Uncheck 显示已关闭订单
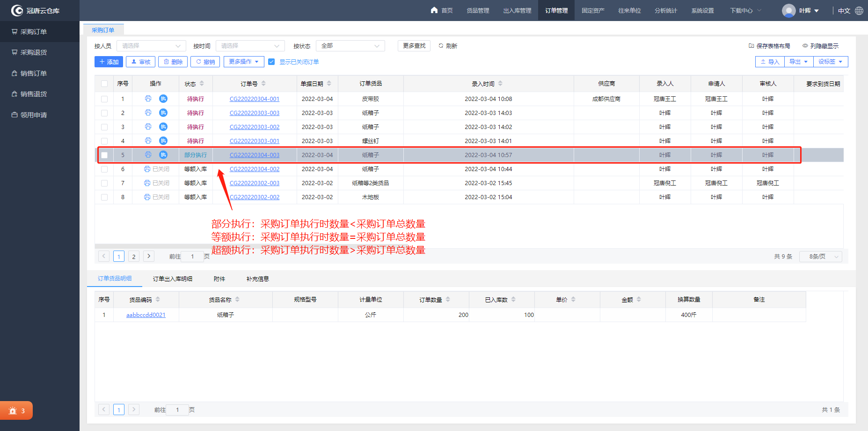 pos(271,62)
